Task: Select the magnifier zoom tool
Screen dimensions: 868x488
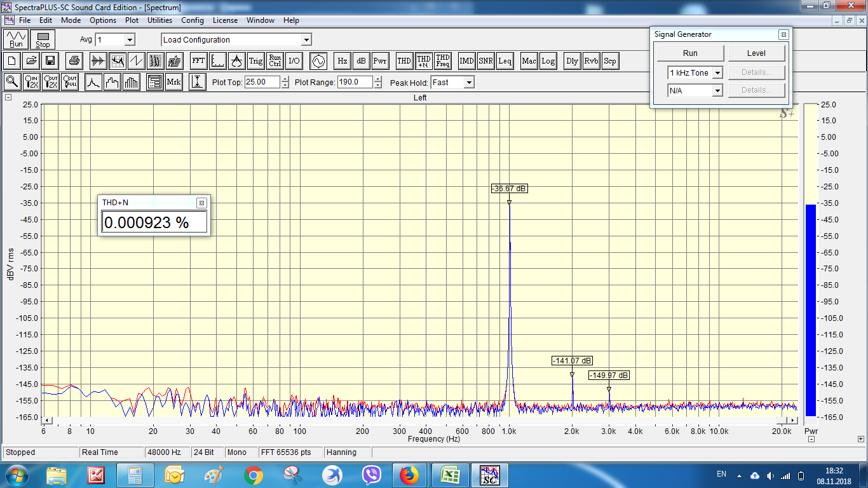Action: pyautogui.click(x=12, y=82)
